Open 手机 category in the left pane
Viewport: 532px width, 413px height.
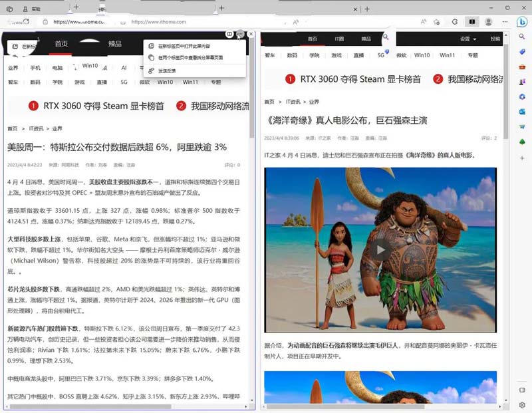point(35,68)
